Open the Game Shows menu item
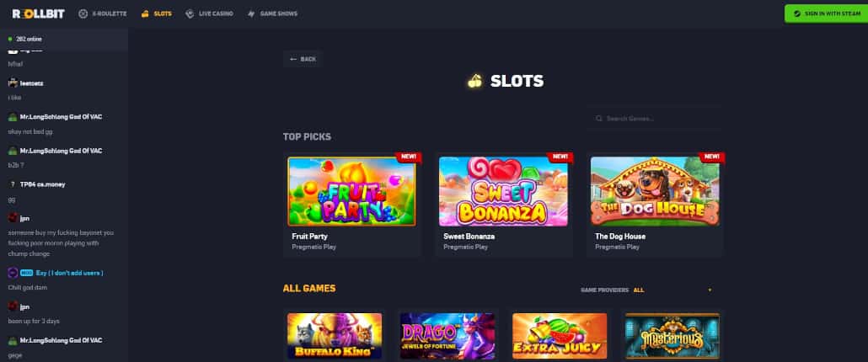868x362 pixels. click(x=272, y=13)
